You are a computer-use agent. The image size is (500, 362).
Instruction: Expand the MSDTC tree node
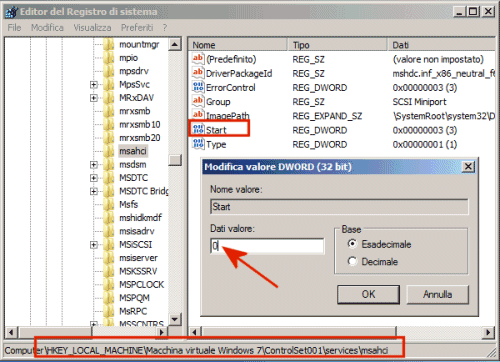pyautogui.click(x=94, y=178)
